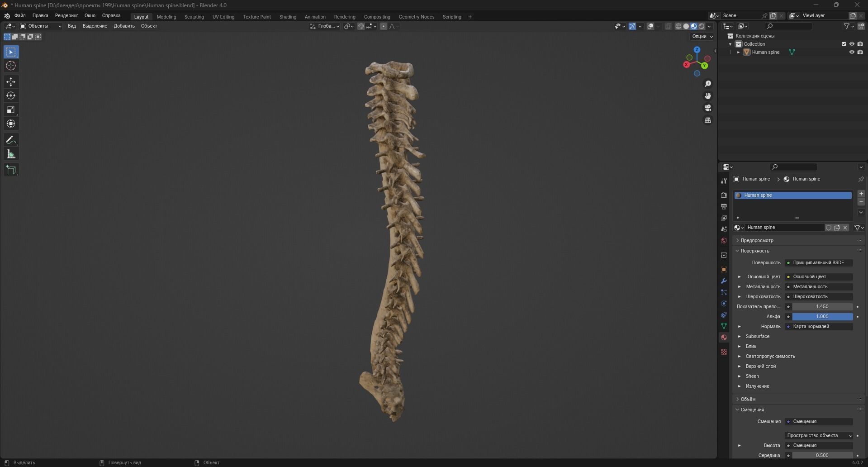Enable X-Ray viewport toggle

(x=669, y=26)
